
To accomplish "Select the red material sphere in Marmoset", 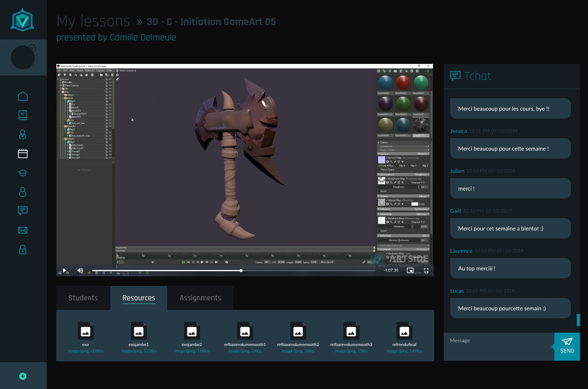I will [x=403, y=83].
